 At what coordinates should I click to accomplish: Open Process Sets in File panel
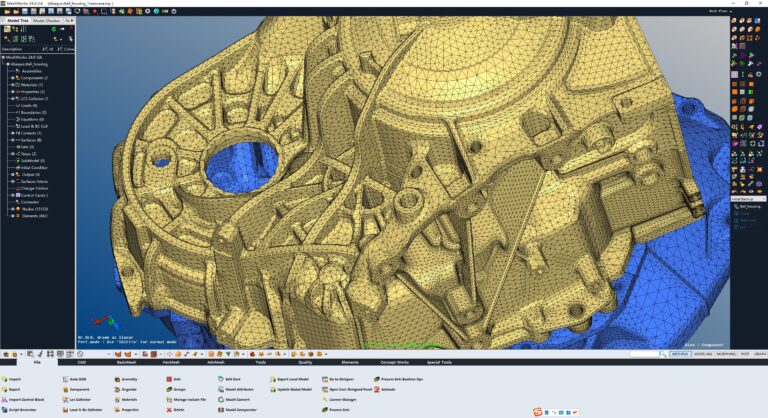[336, 410]
